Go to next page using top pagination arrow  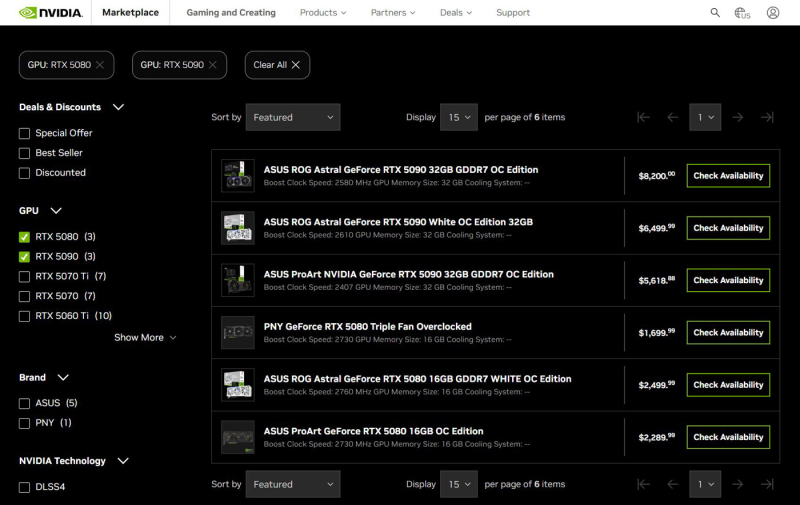(738, 117)
